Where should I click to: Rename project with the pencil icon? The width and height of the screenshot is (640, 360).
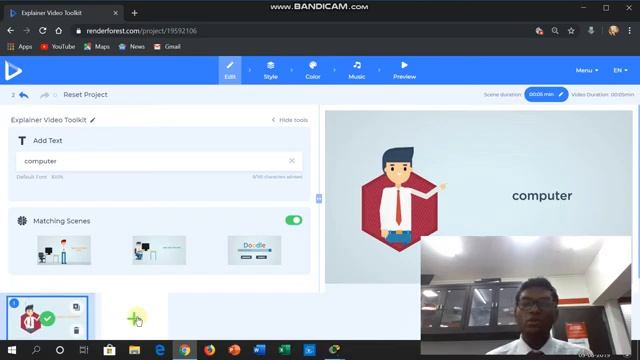pyautogui.click(x=93, y=120)
